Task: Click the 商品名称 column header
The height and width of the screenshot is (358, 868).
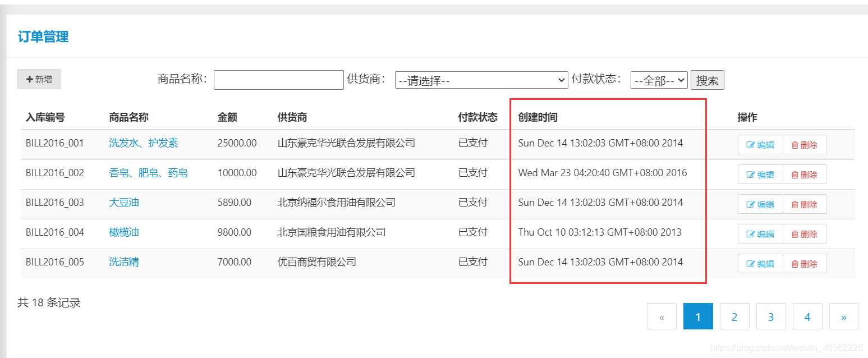Action: 128,117
